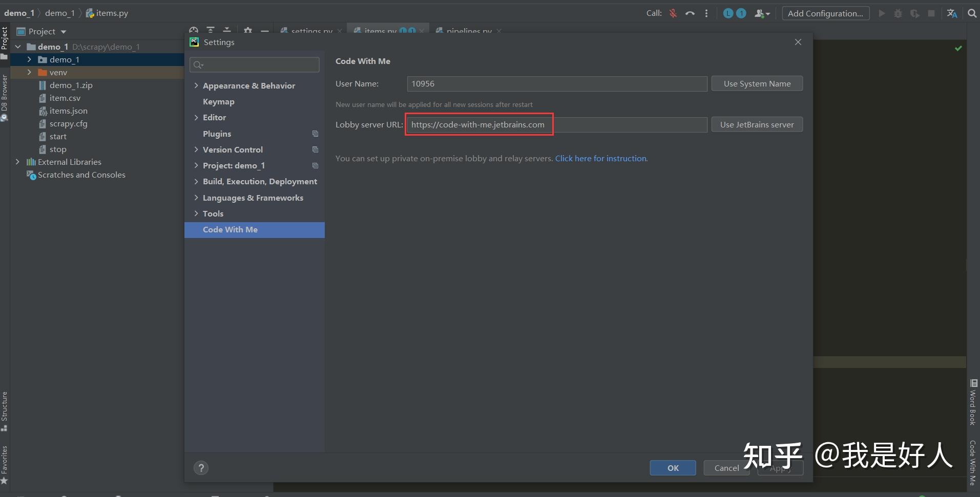Expand the venv folder arrow
Screen dimensions: 980x497
point(29,72)
